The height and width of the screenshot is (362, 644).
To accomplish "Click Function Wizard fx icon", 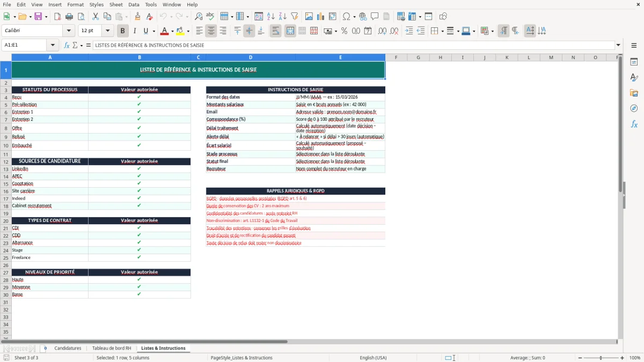I will 67,45.
